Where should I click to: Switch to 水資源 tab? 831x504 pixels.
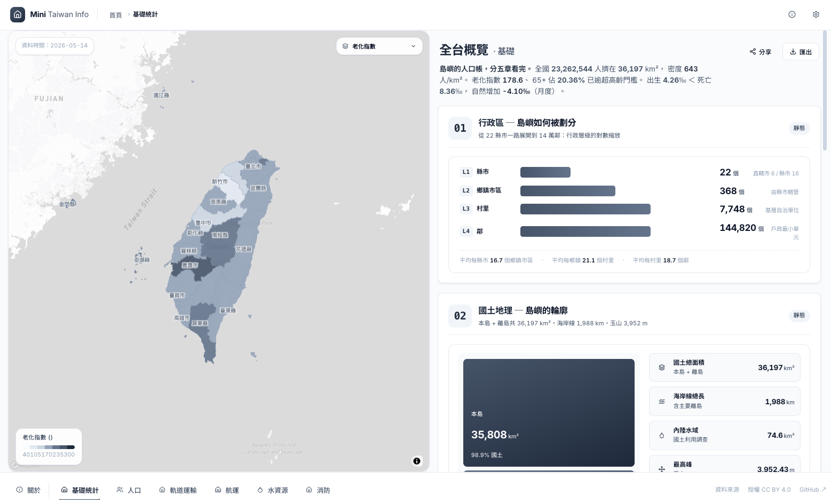[273, 490]
